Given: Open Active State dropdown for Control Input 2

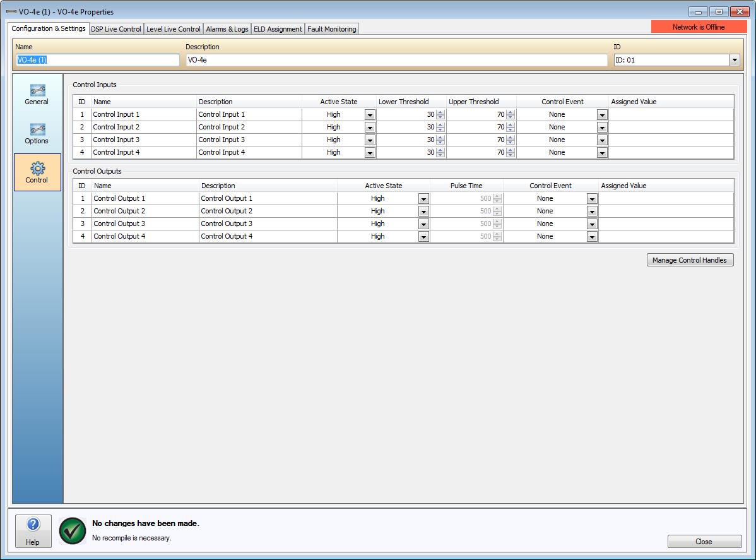Looking at the screenshot, I should (x=370, y=128).
